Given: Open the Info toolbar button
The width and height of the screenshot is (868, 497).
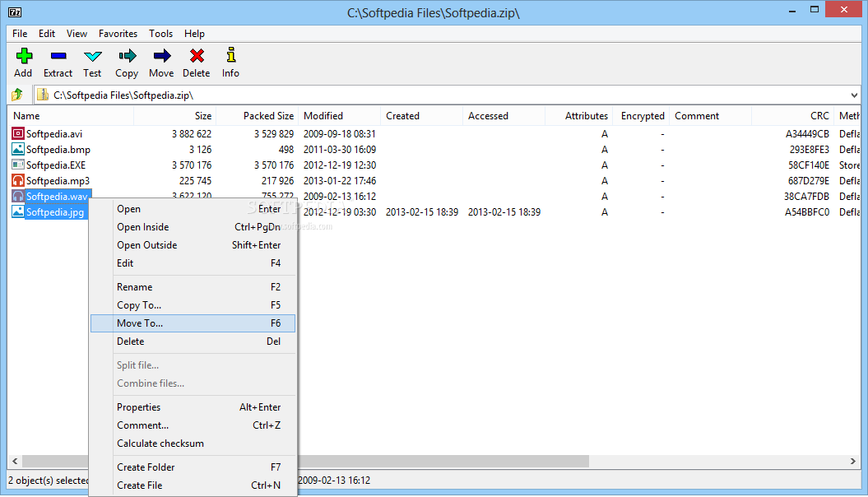Looking at the screenshot, I should (230, 63).
